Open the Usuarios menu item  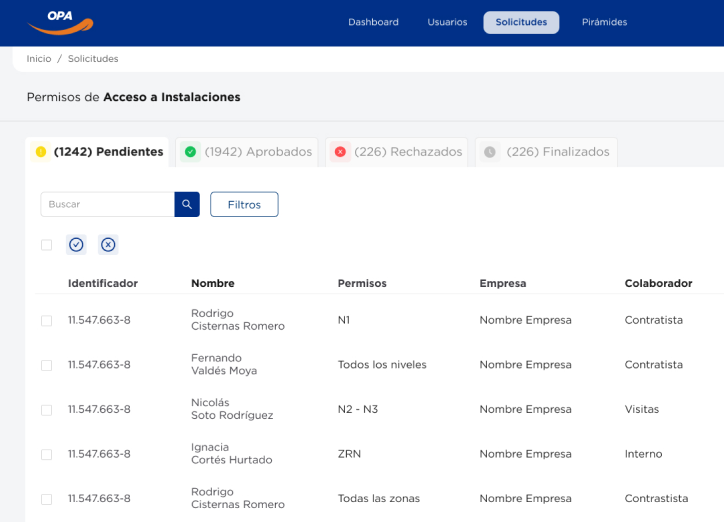point(447,22)
